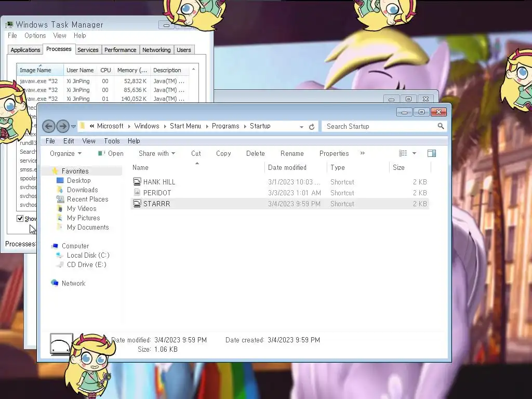Switch to Task Manager Services tab
This screenshot has width=532, height=399.
click(x=88, y=50)
